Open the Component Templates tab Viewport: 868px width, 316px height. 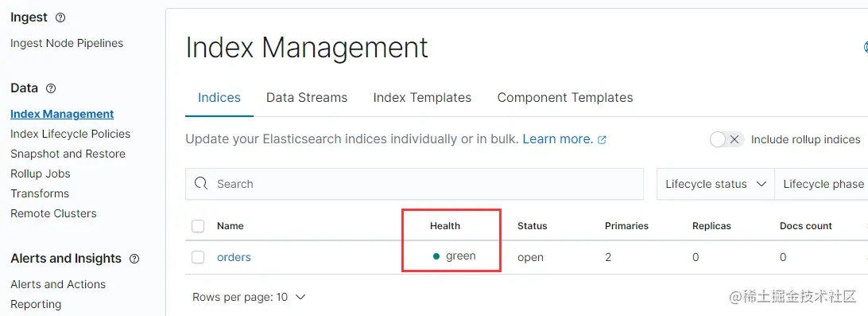[x=565, y=98]
